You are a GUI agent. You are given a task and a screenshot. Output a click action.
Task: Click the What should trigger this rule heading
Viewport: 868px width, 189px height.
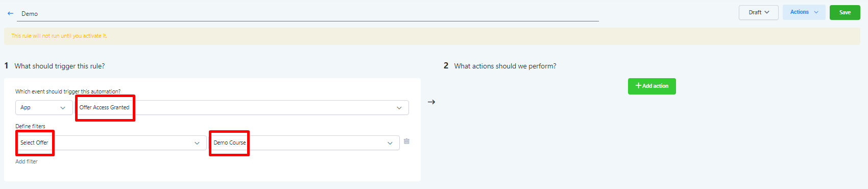(x=60, y=66)
